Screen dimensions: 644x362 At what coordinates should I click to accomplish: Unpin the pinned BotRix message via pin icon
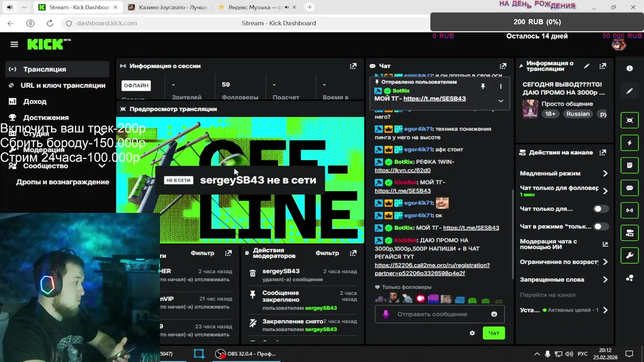click(482, 86)
